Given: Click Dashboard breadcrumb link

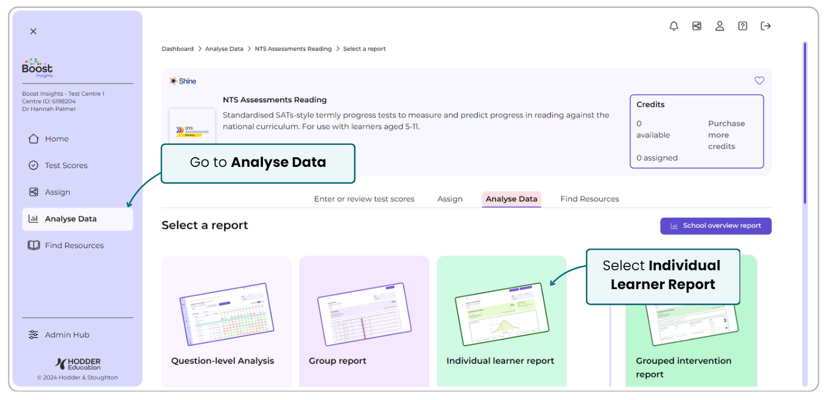Looking at the screenshot, I should click(x=178, y=49).
